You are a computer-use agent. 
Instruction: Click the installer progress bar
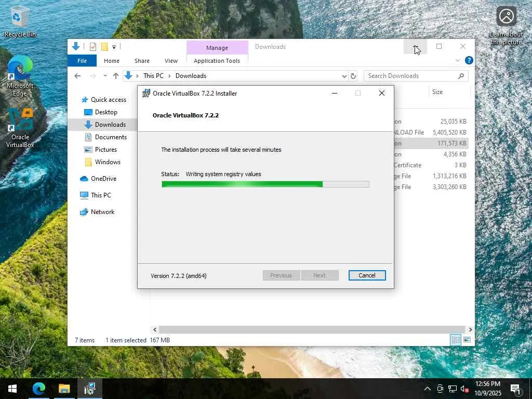[265, 184]
